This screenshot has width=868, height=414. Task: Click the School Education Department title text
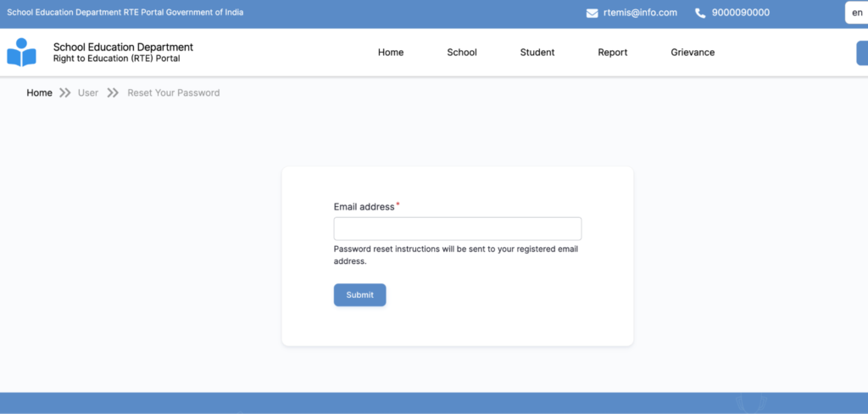(123, 48)
